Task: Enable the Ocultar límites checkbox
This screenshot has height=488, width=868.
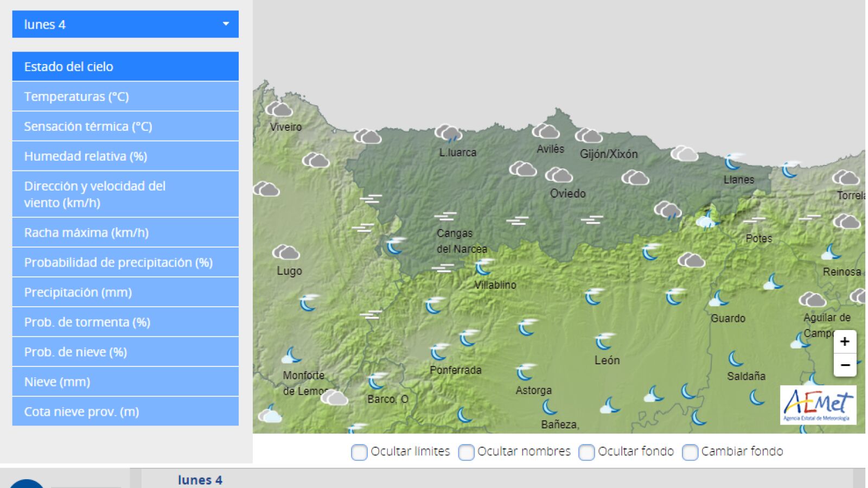Action: point(359,452)
